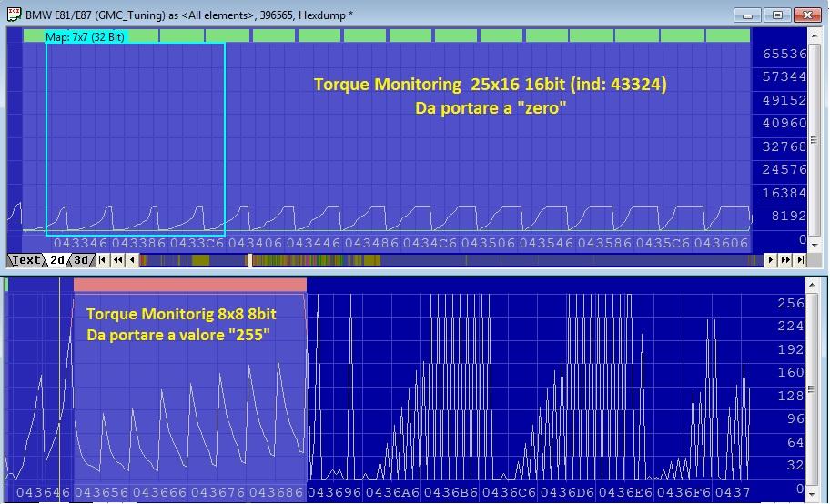830x504 pixels.
Task: Click the 128 value on lower axis
Action: point(791,396)
